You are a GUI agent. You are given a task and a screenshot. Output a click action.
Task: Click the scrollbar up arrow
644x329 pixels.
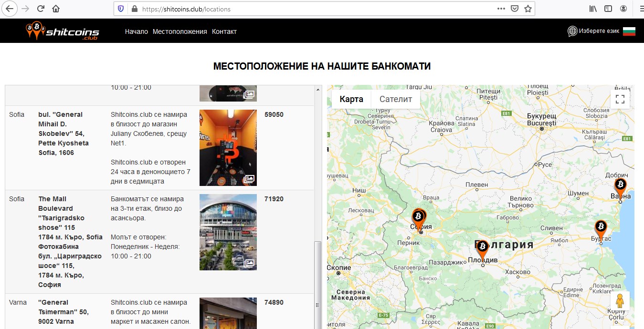click(318, 89)
